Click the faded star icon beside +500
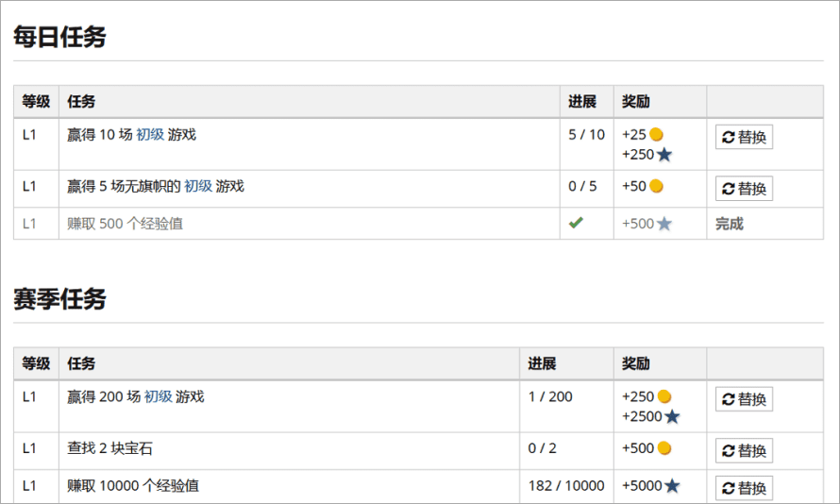840x504 pixels. coord(664,224)
